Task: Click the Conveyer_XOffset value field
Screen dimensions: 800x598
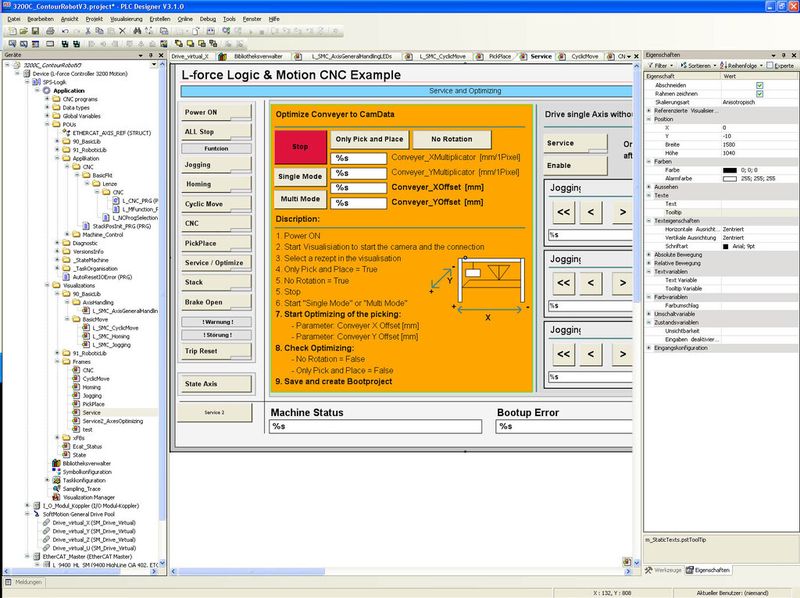Action: 358,187
